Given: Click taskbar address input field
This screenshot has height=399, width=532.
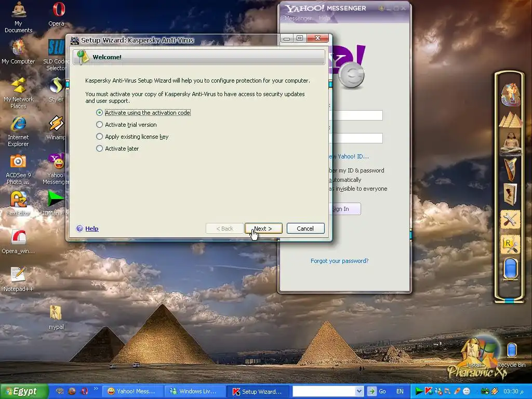Looking at the screenshot, I should click(324, 391).
